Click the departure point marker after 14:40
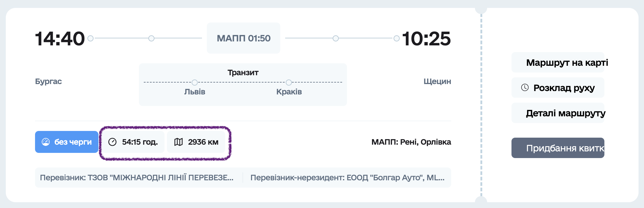The image size is (644, 208). (x=90, y=38)
